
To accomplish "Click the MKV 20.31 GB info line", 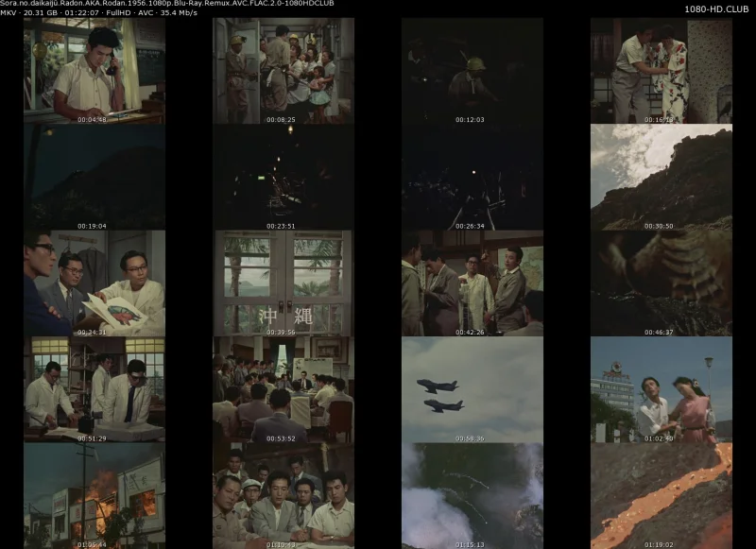I will [98, 13].
